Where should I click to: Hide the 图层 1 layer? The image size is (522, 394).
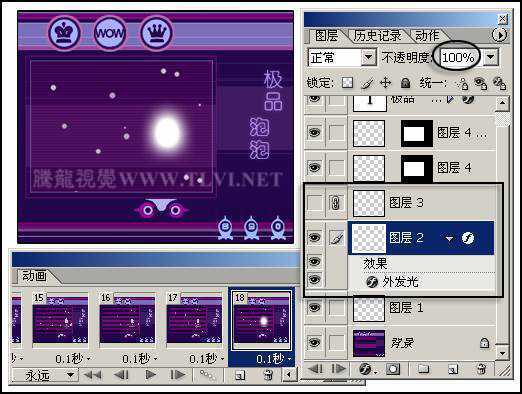tap(314, 307)
